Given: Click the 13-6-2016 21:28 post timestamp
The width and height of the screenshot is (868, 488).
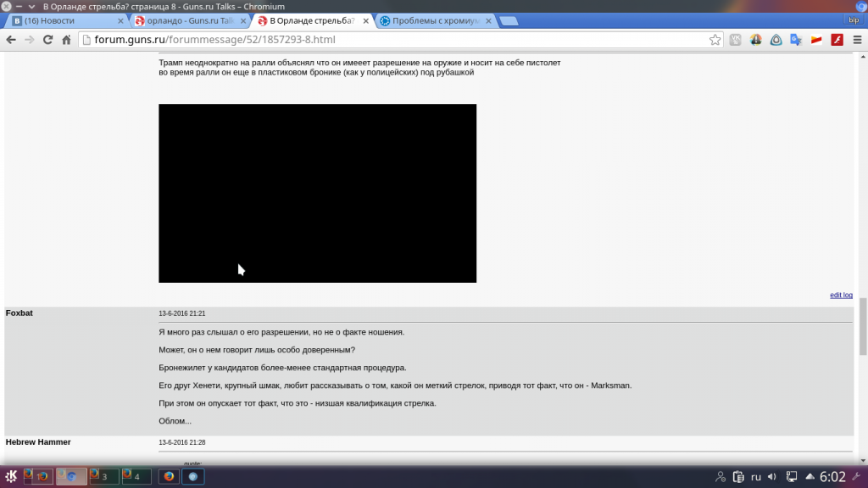Looking at the screenshot, I should 182,442.
